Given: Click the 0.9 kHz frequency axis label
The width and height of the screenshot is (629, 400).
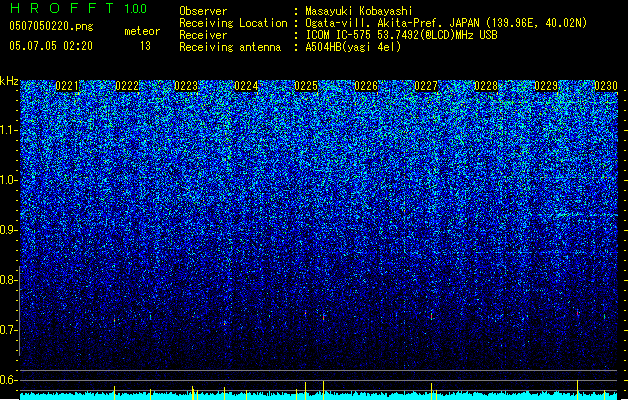Looking at the screenshot, I should [8, 230].
